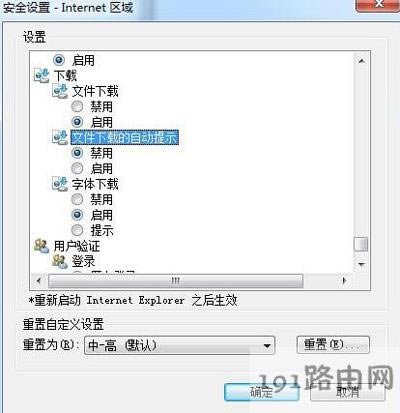Image resolution: width=400 pixels, height=413 pixels.
Task: Select 启用 under 文件下载的自动提示
Action: [x=77, y=168]
